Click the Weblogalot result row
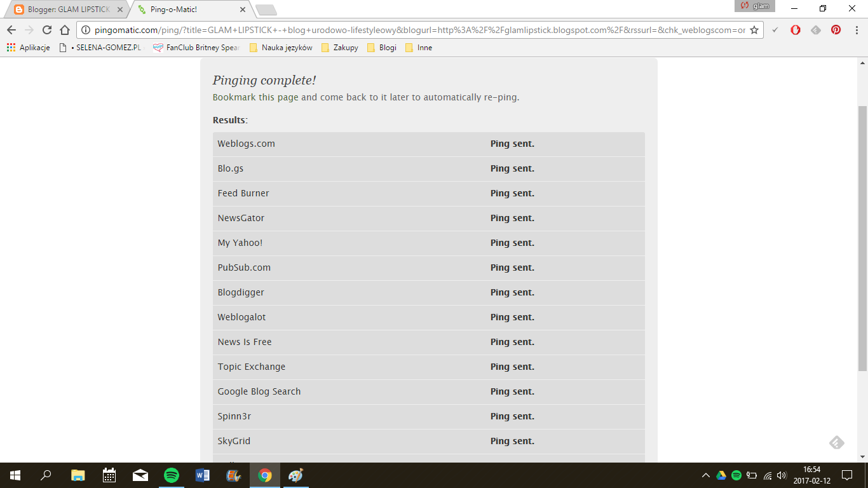This screenshot has width=868, height=488. (429, 318)
